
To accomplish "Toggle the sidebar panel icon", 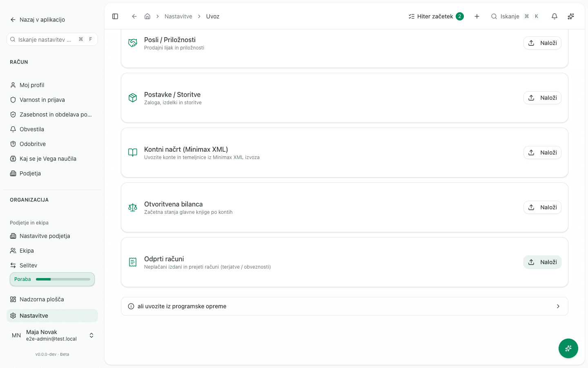I will click(115, 16).
